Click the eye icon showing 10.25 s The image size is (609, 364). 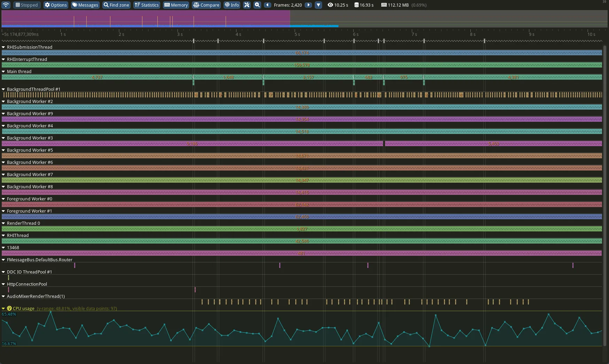click(337, 5)
